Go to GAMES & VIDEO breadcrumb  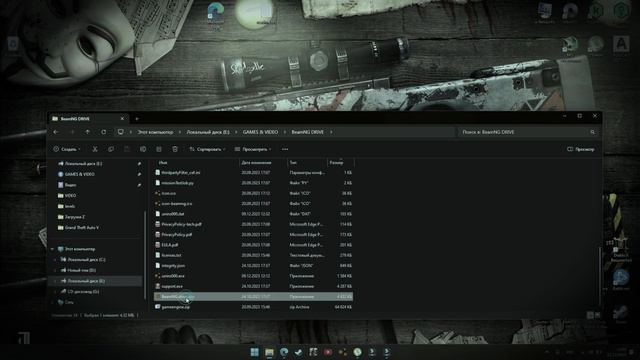[x=260, y=132]
